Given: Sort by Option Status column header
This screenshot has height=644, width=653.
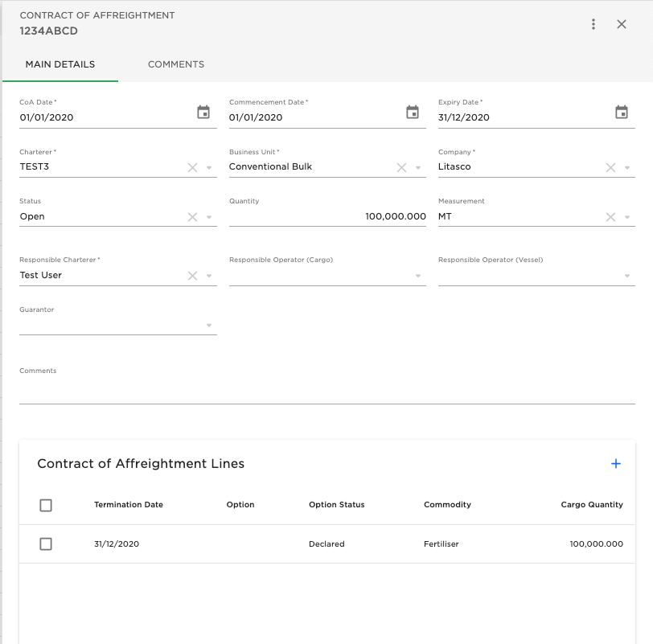Looking at the screenshot, I should coord(336,505).
